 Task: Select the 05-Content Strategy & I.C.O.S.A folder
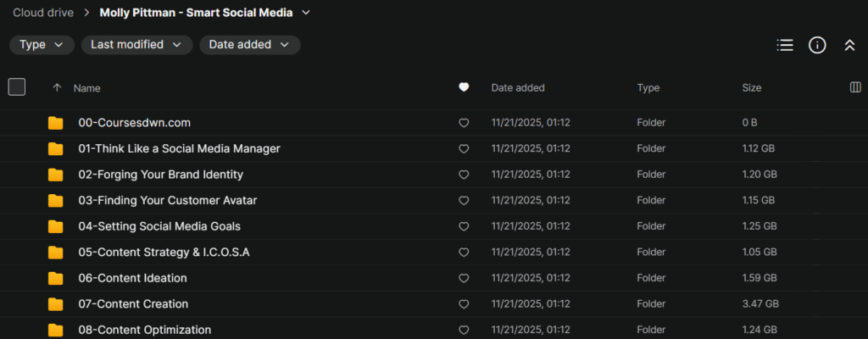[164, 253]
